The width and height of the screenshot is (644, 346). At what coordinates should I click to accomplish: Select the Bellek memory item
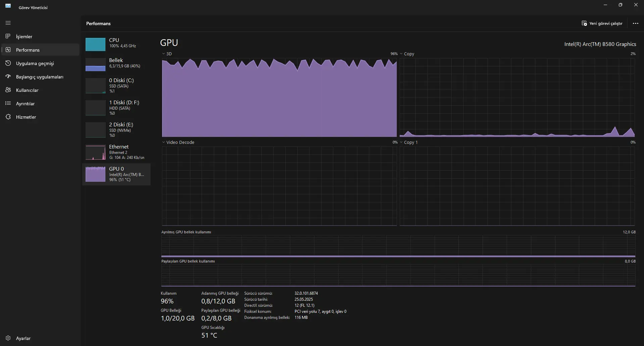point(116,64)
